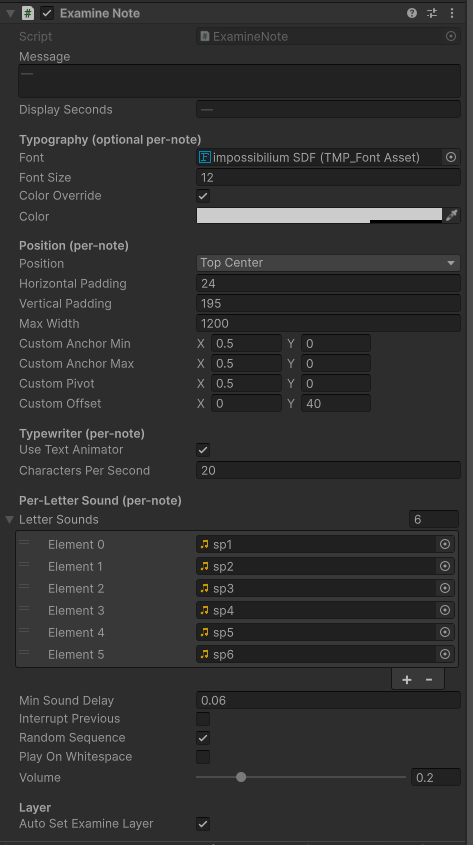Image resolution: width=473 pixels, height=845 pixels.
Task: Open the component help reference icon
Action: 412,13
